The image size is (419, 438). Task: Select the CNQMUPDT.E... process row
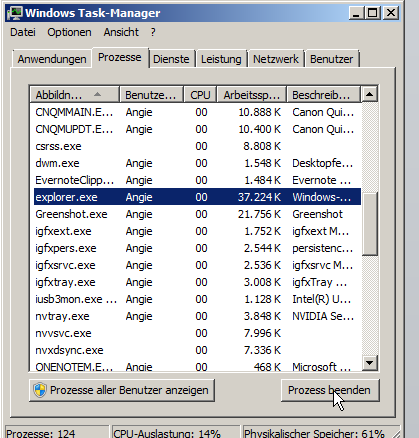pyautogui.click(x=197, y=129)
